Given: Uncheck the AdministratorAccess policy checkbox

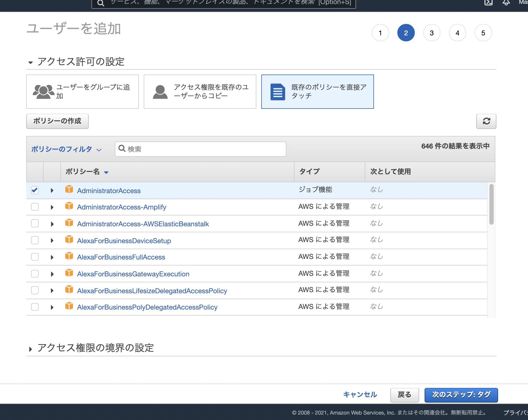Looking at the screenshot, I should (x=35, y=190).
